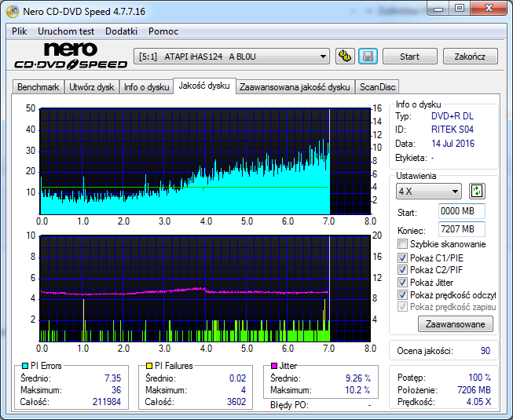Click the Start field showing 0000 MB
513x420 pixels.
461,211
